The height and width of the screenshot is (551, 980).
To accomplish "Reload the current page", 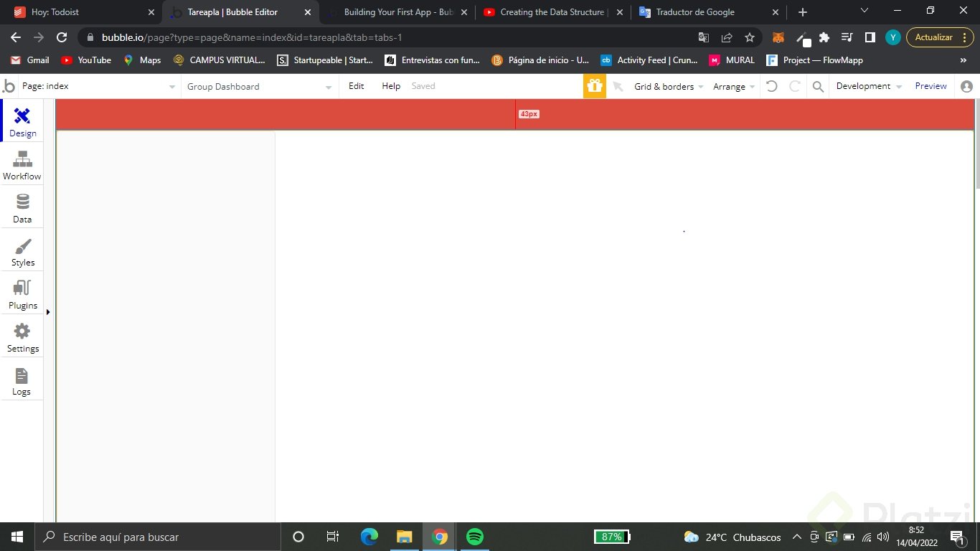I will click(x=62, y=37).
